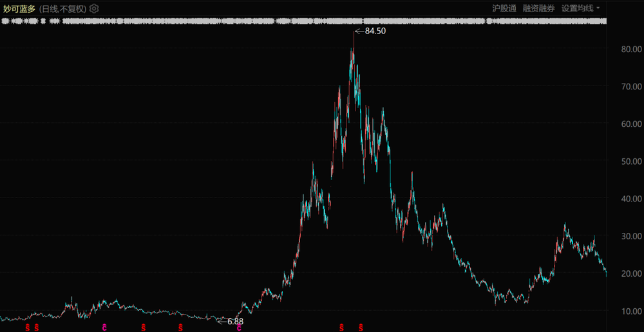This screenshot has height=332, width=644.
Task: Click the 融资融券 tag
Action: [x=538, y=8]
